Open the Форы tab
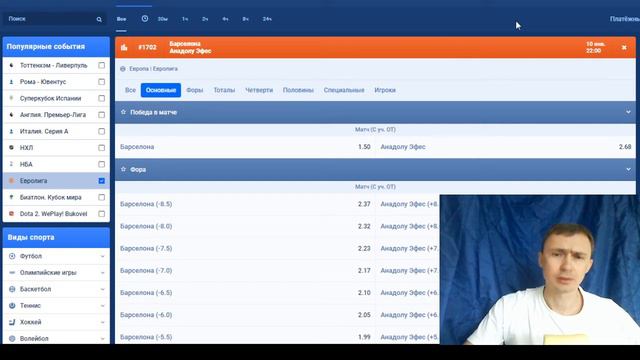640x360 pixels. click(x=195, y=90)
